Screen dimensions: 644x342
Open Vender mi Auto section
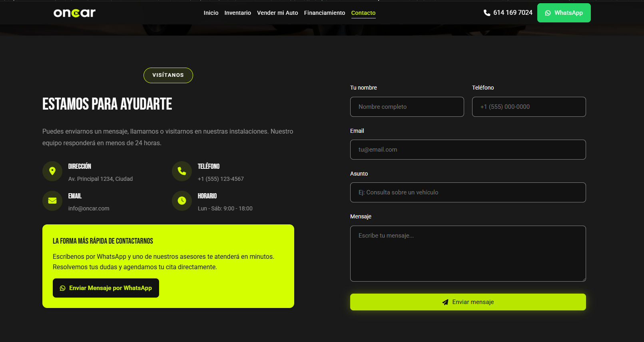point(277,13)
